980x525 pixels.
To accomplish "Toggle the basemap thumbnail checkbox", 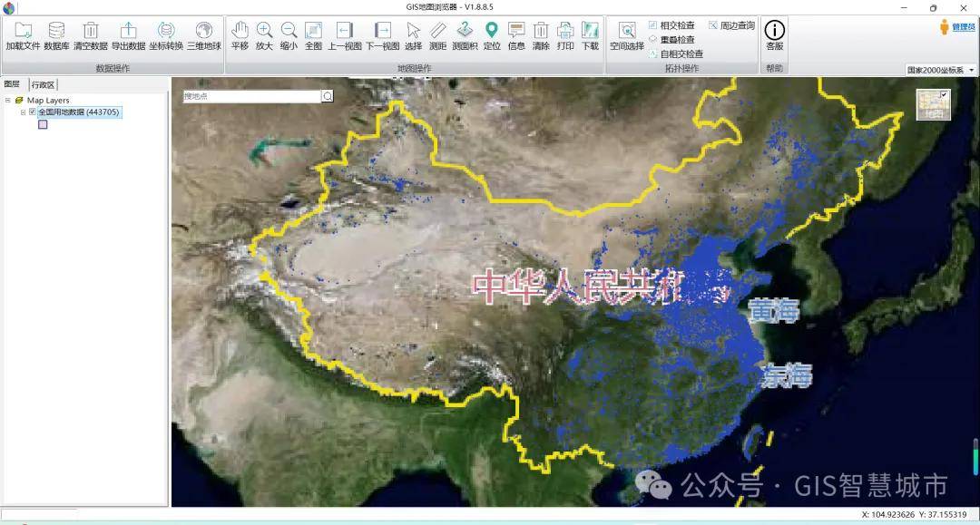I will 944,94.
